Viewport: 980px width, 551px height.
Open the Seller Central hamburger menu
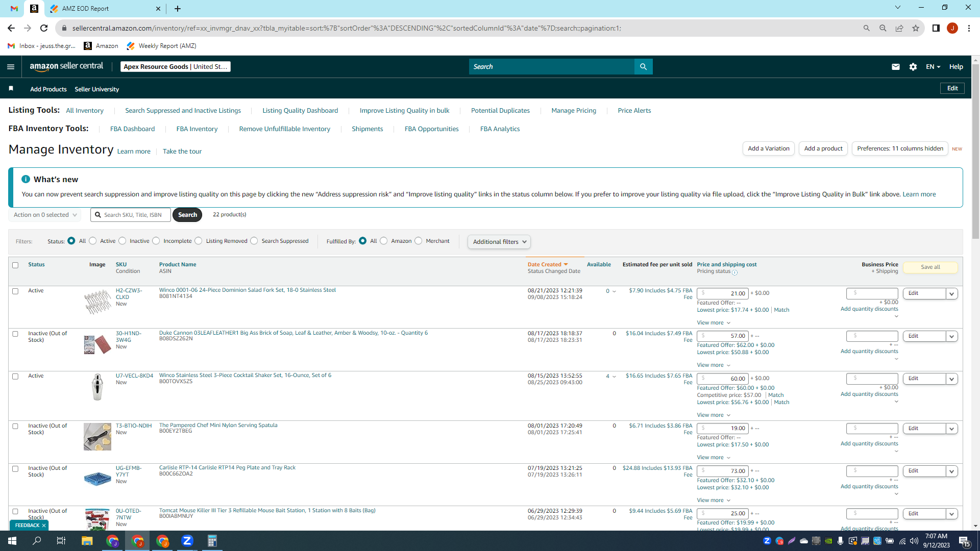11,67
